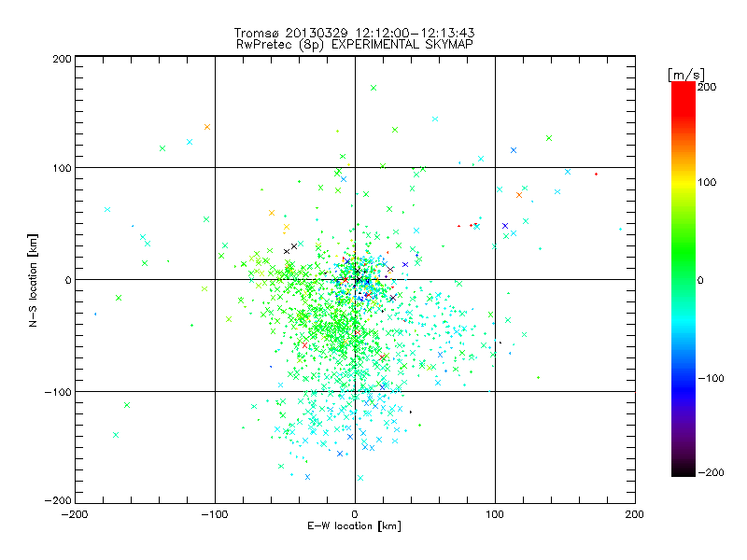
Task: Click the y-axis '-200' tick label
Action: point(58,500)
